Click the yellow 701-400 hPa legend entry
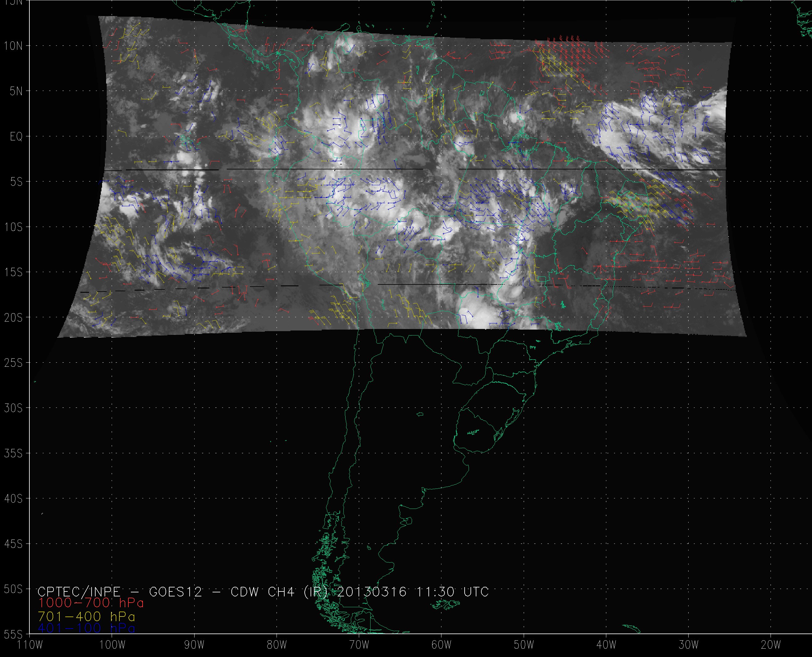 (x=87, y=616)
